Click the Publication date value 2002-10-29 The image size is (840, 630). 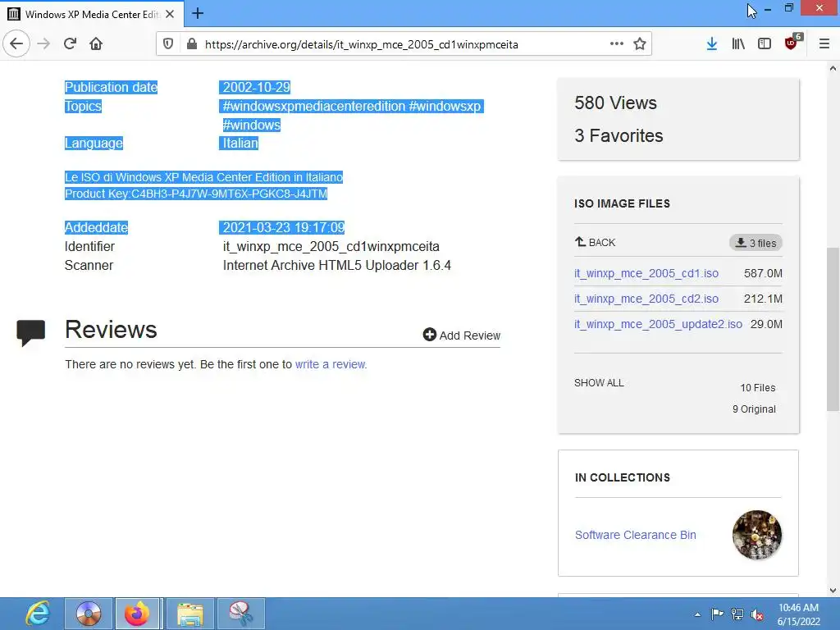tap(257, 87)
